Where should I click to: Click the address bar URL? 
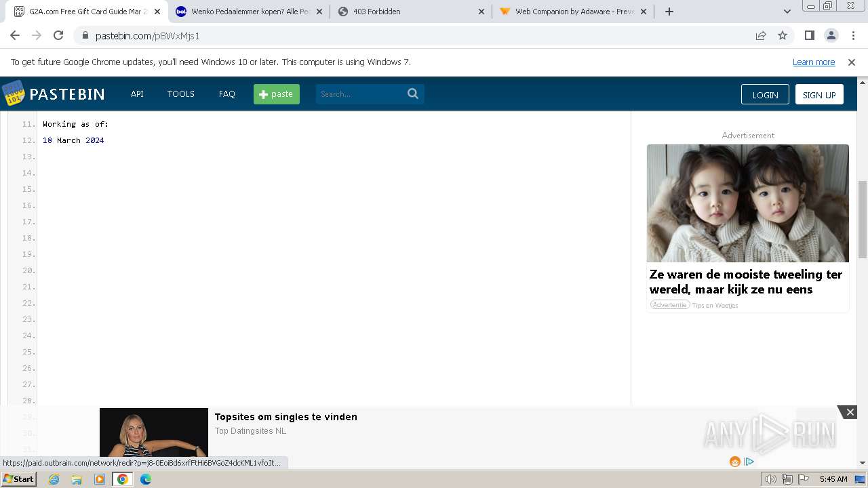148,36
